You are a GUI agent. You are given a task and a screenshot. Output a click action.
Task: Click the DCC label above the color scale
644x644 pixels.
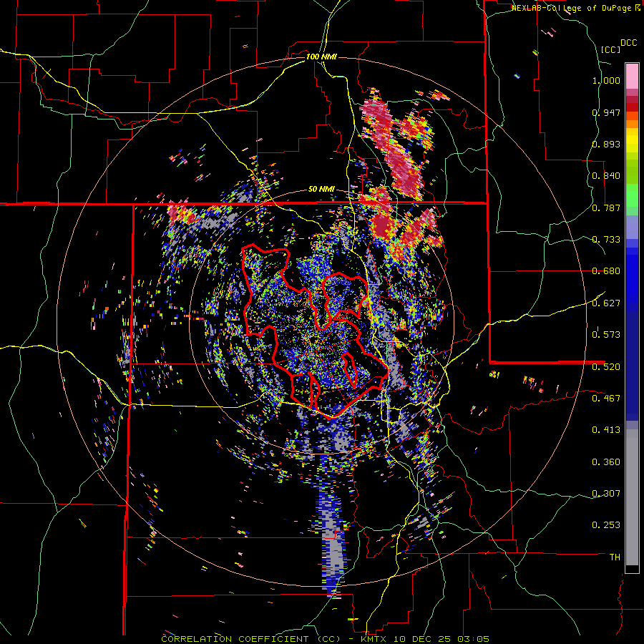click(628, 43)
